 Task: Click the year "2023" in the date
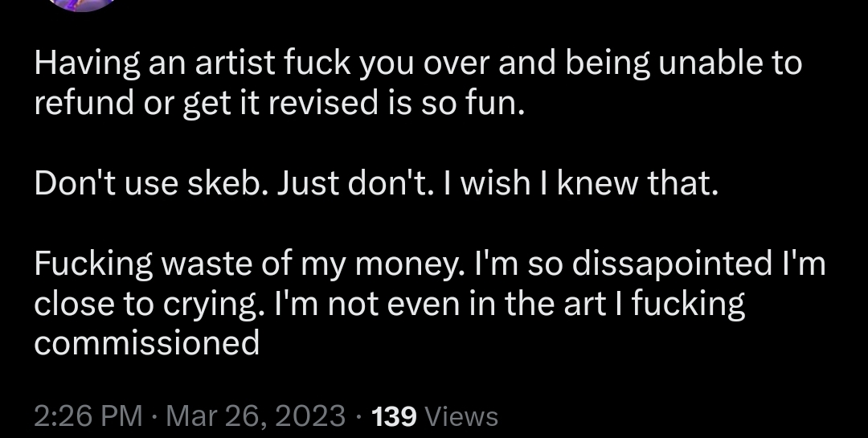click(x=312, y=416)
